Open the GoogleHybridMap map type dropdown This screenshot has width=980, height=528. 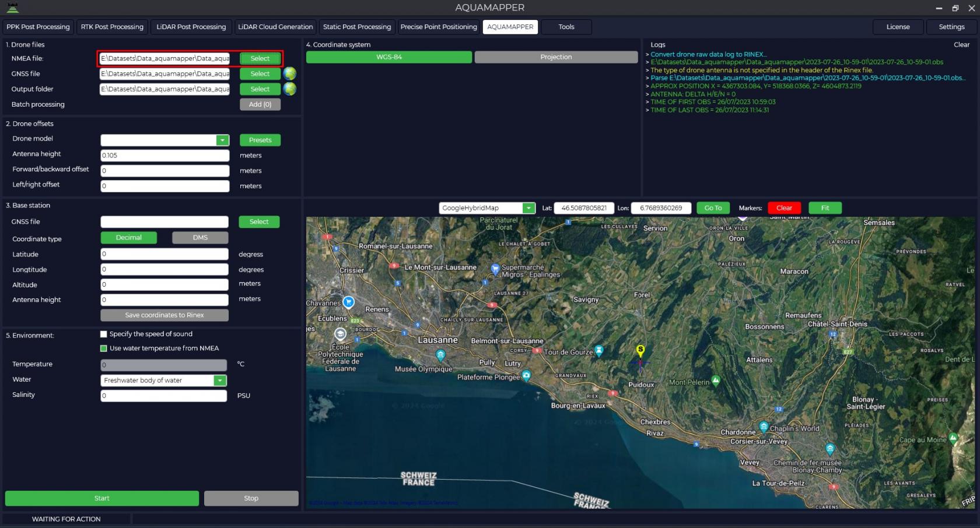coord(528,208)
